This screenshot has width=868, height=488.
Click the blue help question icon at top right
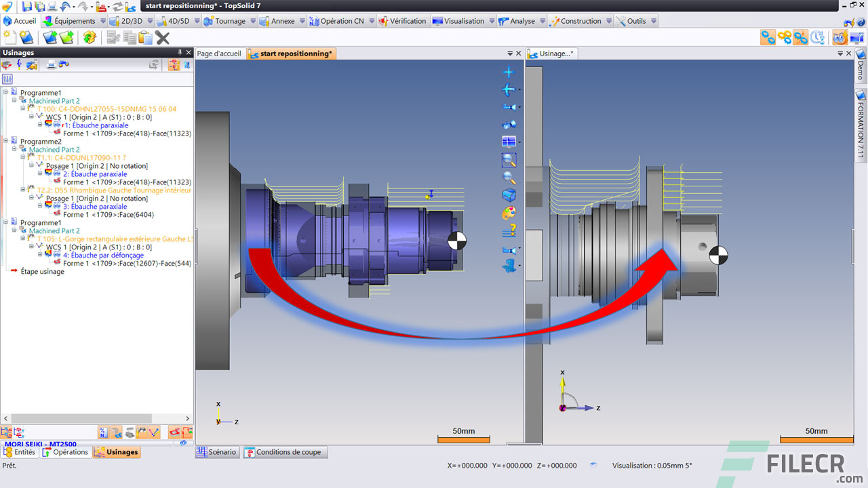point(861,21)
